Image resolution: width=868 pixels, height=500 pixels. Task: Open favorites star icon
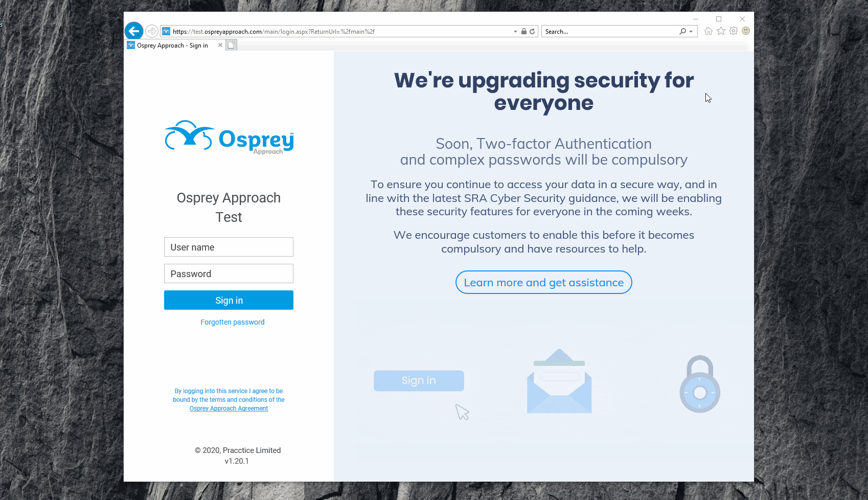[721, 31]
